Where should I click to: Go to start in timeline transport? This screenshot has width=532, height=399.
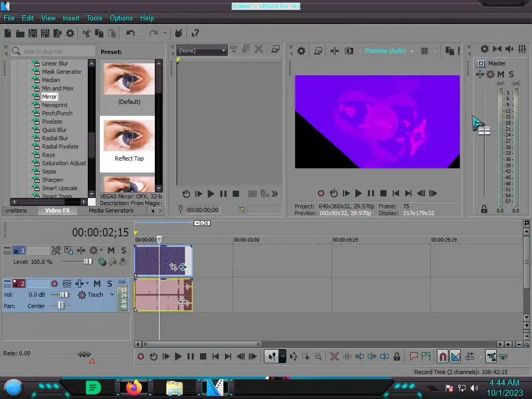[x=216, y=356]
